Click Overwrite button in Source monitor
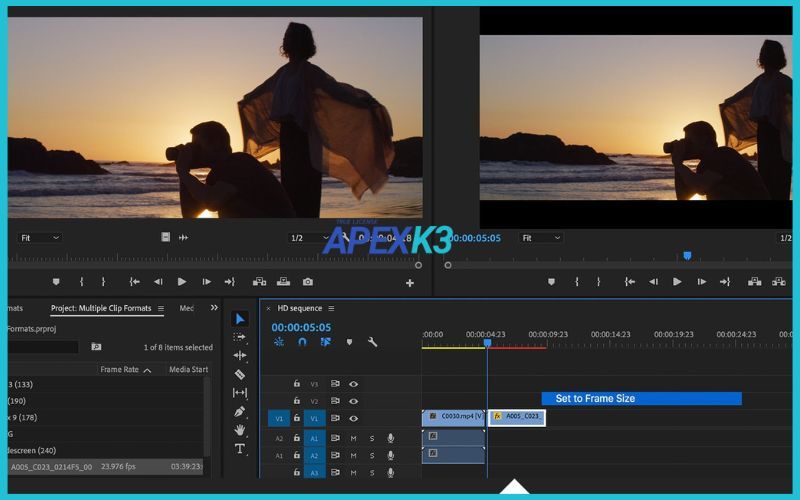The image size is (800, 500). click(x=283, y=282)
